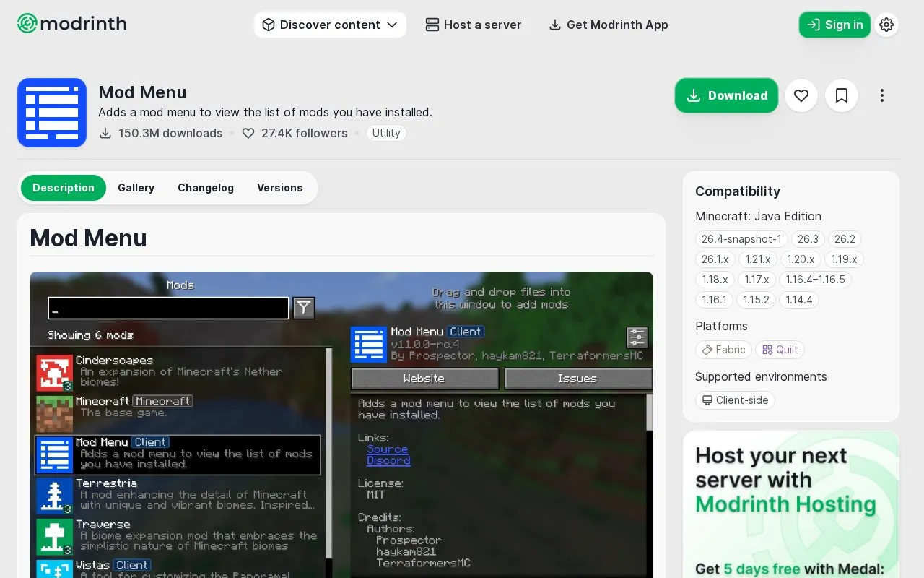Click the 26.3 version tag
924x578 pixels.
[x=808, y=239]
